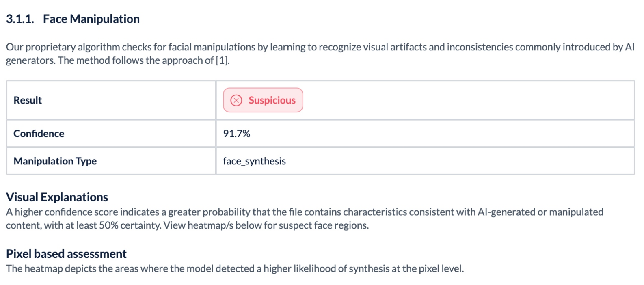Screen dimensions: 644x285
Task: Select the Result row label
Action: click(28, 100)
